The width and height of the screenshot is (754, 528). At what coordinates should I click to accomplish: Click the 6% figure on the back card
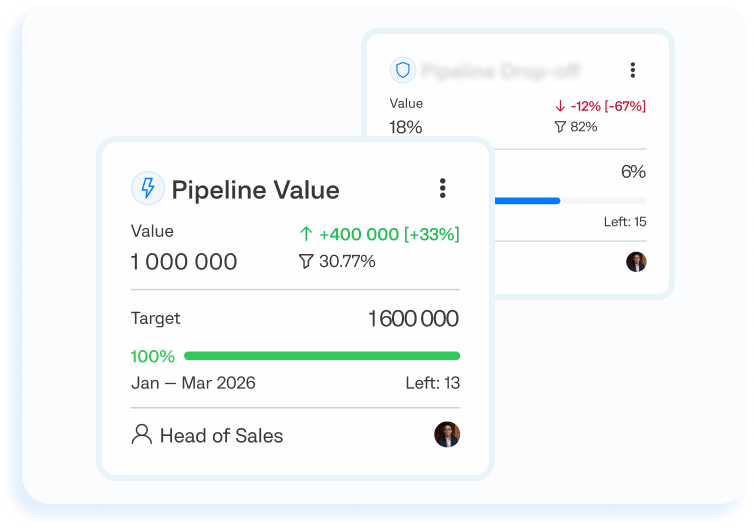click(x=633, y=172)
